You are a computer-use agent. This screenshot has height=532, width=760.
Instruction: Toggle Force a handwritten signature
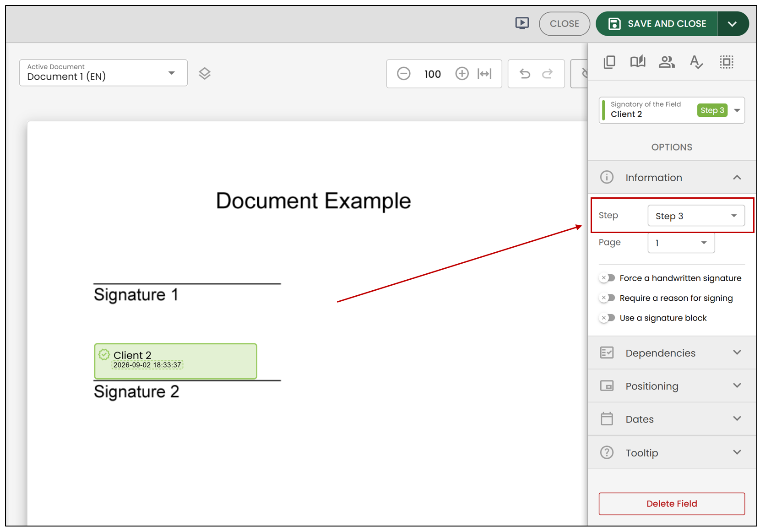[607, 278]
